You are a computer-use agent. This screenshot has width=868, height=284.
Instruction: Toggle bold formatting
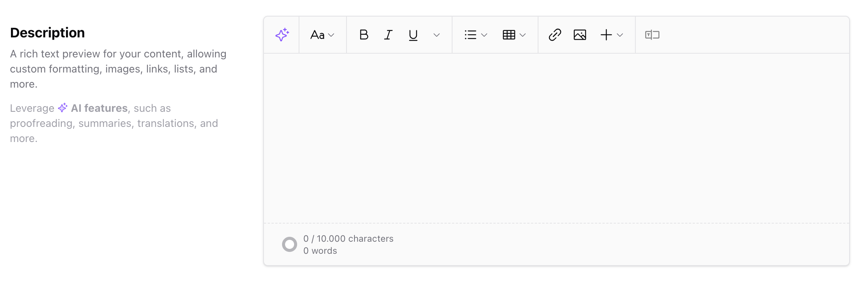click(364, 35)
